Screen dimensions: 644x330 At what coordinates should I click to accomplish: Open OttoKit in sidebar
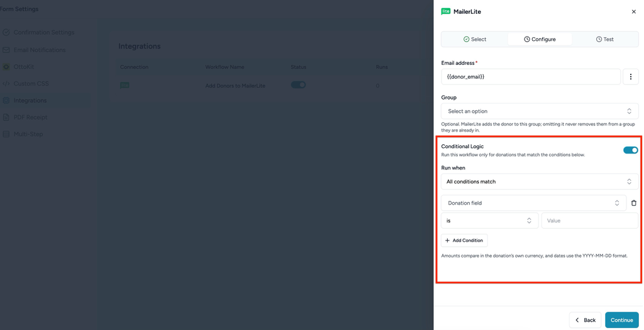pos(24,67)
